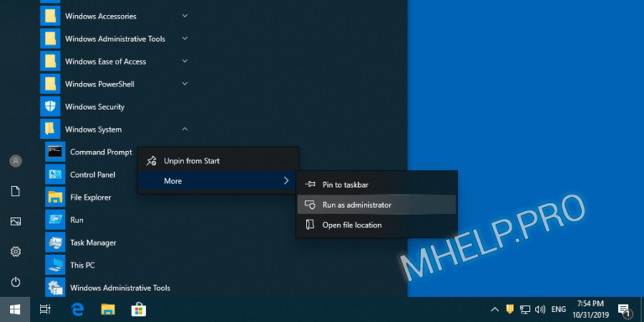Click the "Windows Security" label
This screenshot has height=322, width=644.
point(95,106)
